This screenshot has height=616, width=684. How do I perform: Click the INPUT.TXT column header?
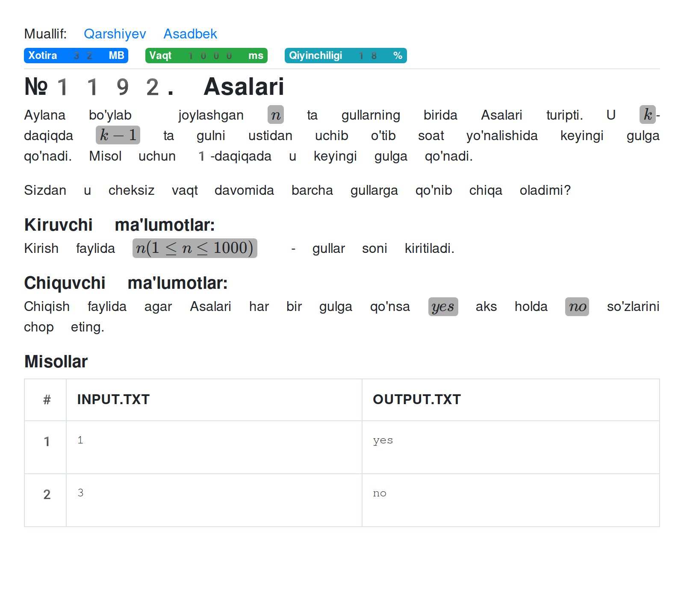[x=113, y=399]
